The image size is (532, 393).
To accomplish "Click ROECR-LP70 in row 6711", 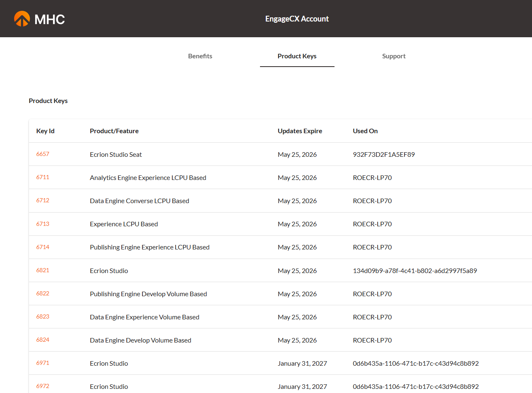I will [x=372, y=177].
